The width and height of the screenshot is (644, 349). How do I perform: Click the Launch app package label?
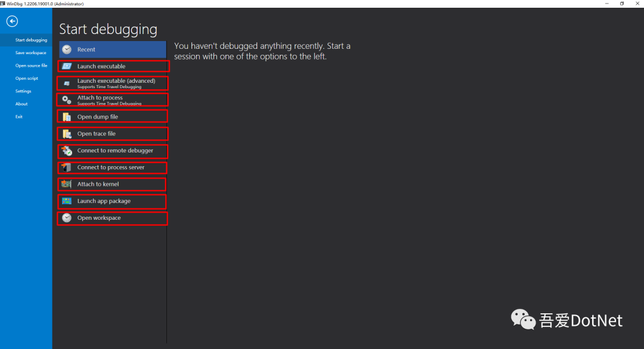(104, 201)
